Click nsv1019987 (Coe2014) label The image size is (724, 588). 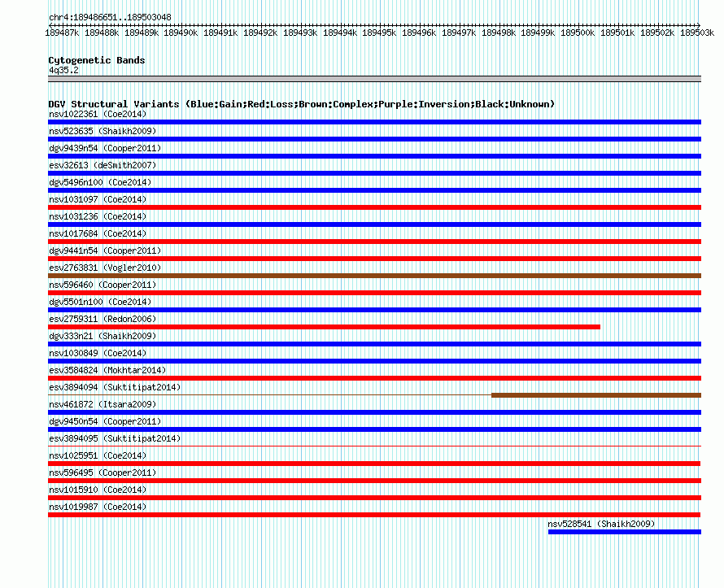(98, 507)
